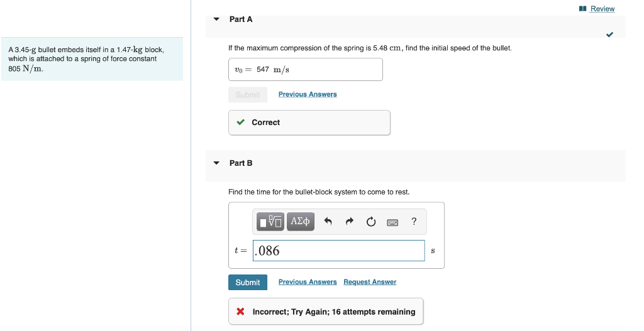This screenshot has height=331, width=644.
Task: Reset the answer field with circular arrow
Action: (371, 222)
